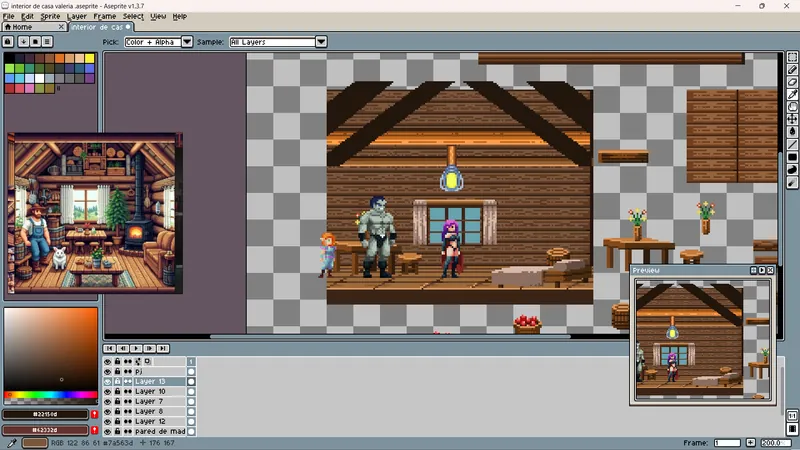Toggle visibility of Layer 8
800x450 pixels.
pos(108,411)
